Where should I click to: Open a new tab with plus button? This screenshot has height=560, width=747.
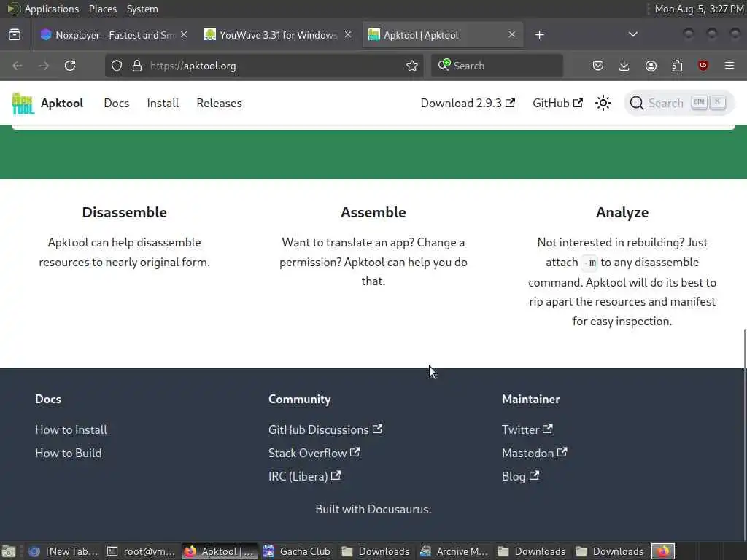click(539, 35)
